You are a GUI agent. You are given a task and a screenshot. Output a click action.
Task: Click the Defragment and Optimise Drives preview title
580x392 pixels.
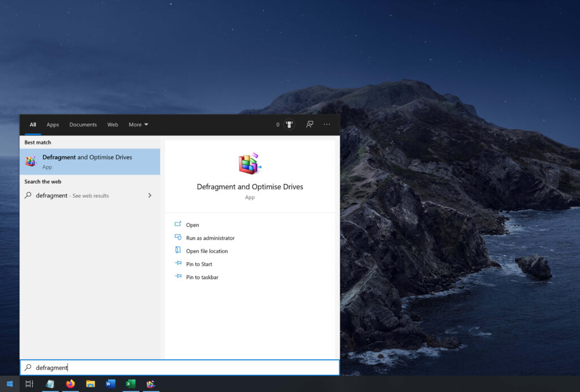pos(250,187)
